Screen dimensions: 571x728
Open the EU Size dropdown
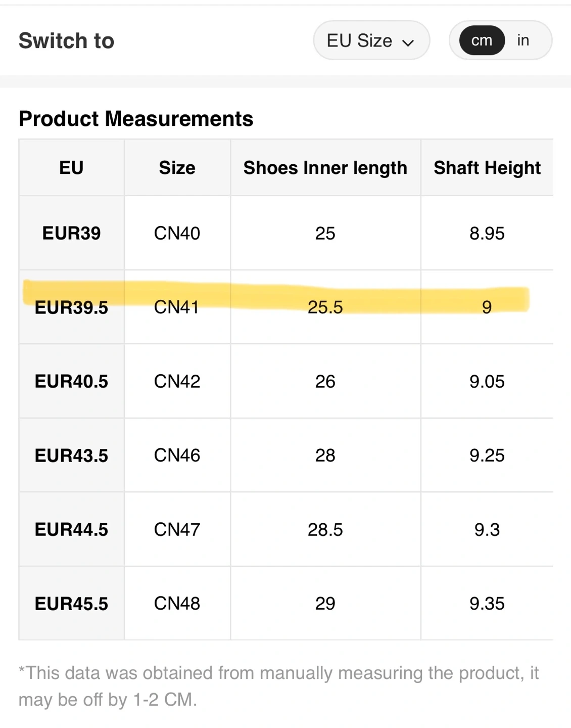pos(370,40)
